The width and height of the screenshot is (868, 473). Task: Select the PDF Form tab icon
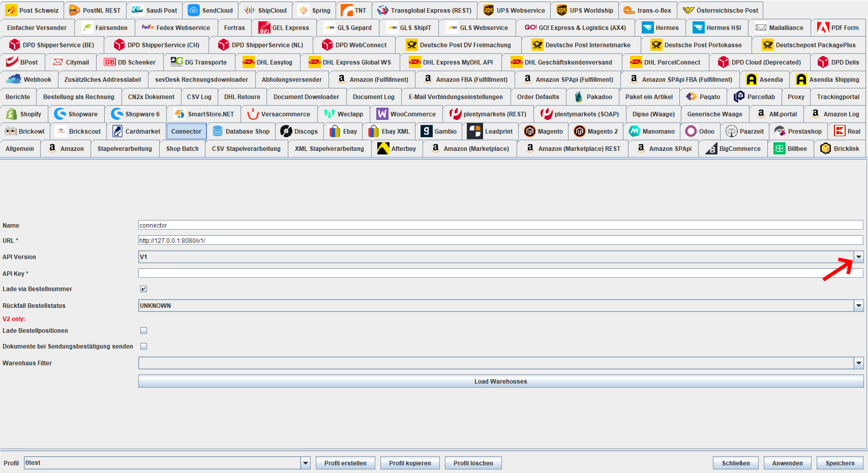point(823,27)
